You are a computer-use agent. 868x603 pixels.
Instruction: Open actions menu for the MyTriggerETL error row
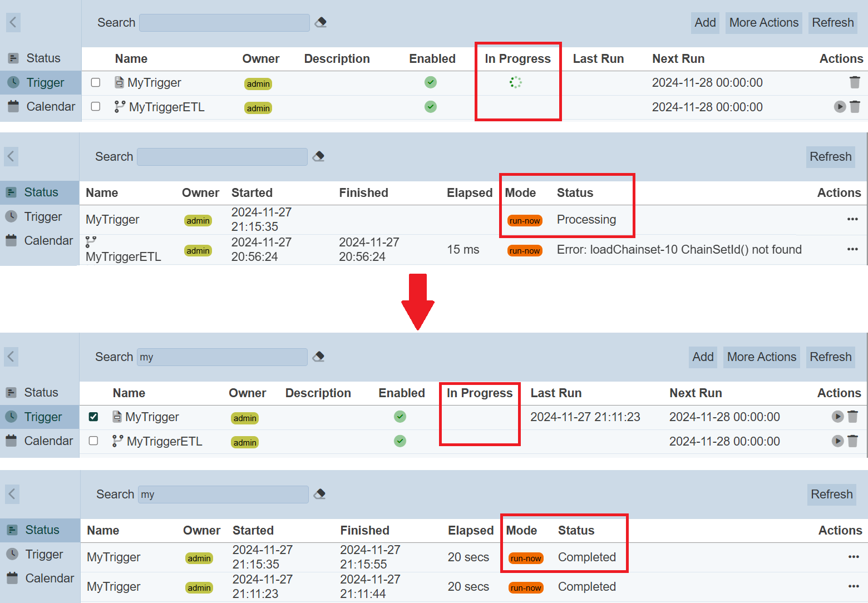pyautogui.click(x=852, y=249)
